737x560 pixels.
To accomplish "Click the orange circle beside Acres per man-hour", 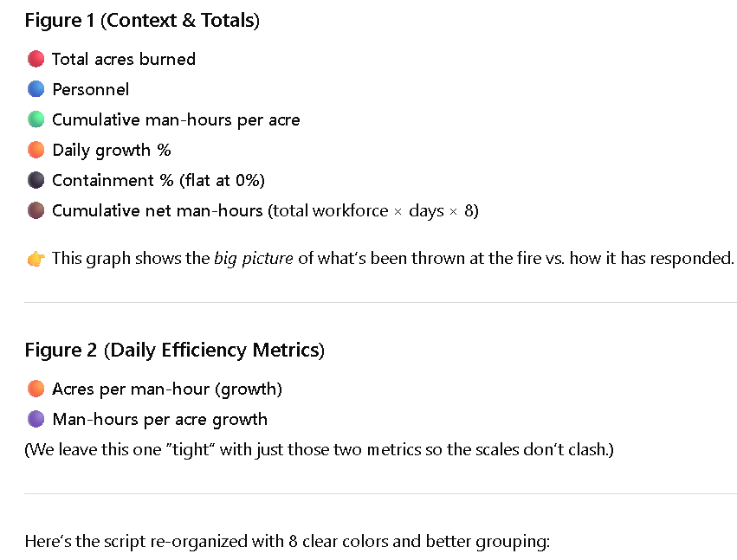I will coord(36,389).
